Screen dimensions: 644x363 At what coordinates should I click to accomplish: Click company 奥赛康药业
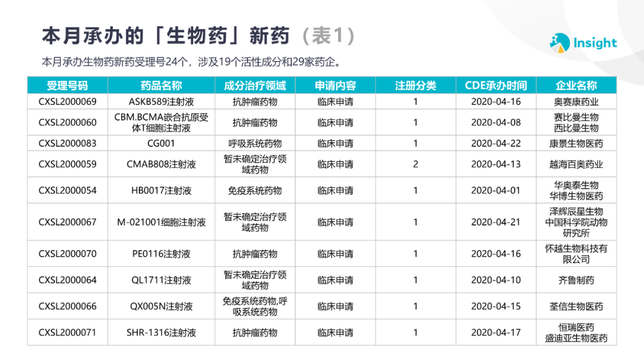tap(576, 101)
